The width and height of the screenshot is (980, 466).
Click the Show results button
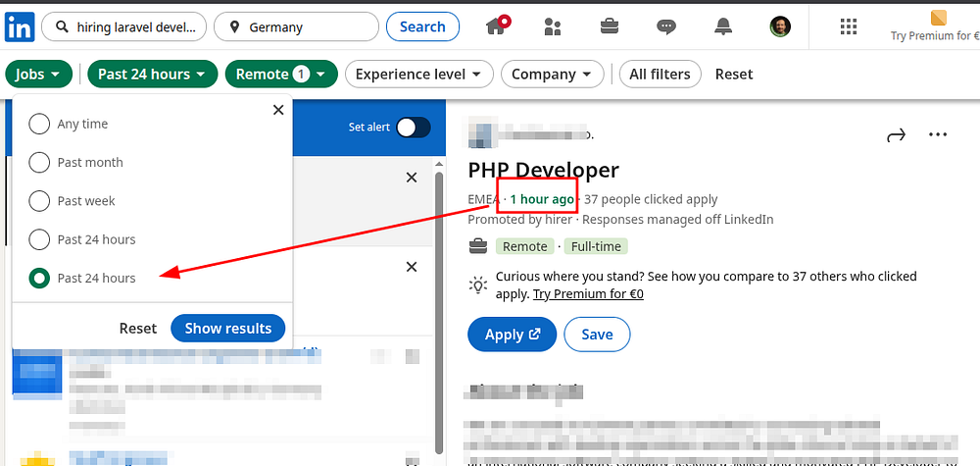tap(228, 329)
